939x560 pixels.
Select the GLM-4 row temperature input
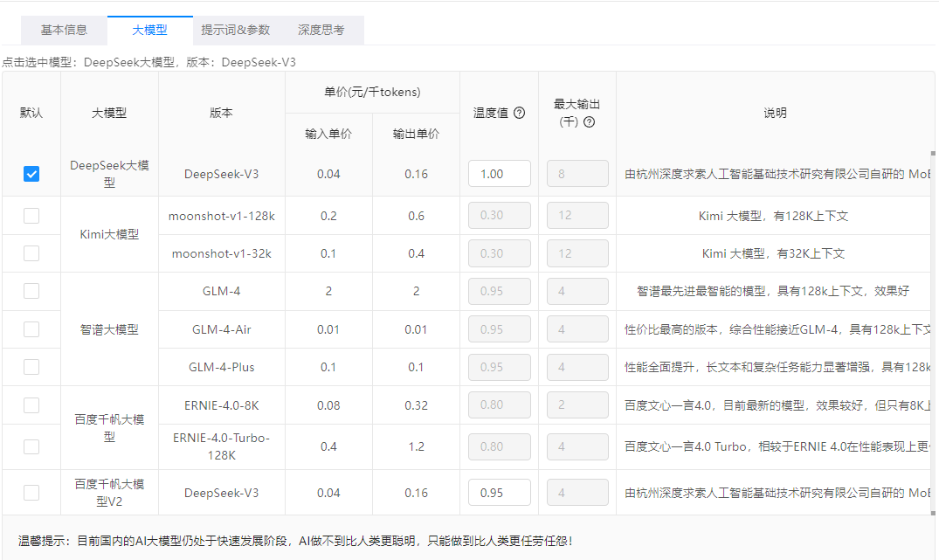pyautogui.click(x=500, y=291)
